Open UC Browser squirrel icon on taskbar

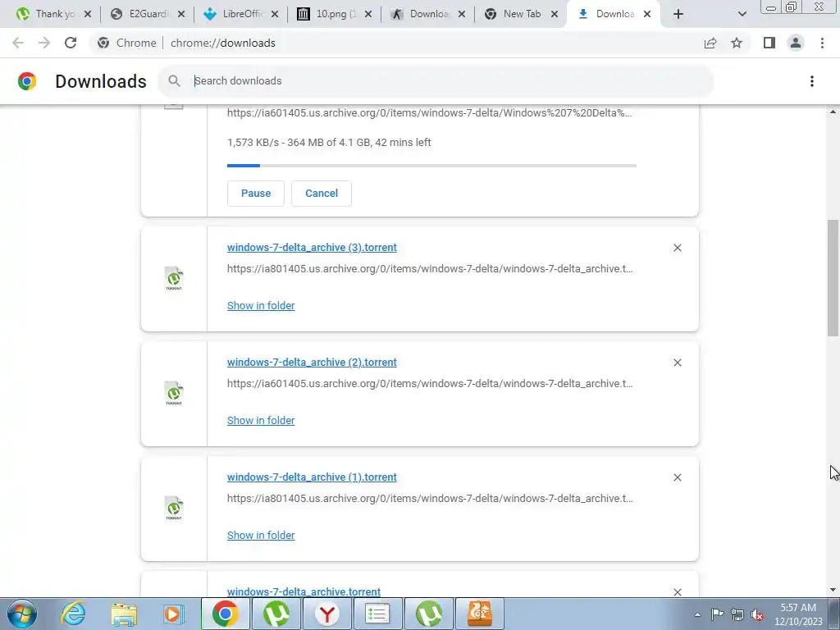[479, 614]
